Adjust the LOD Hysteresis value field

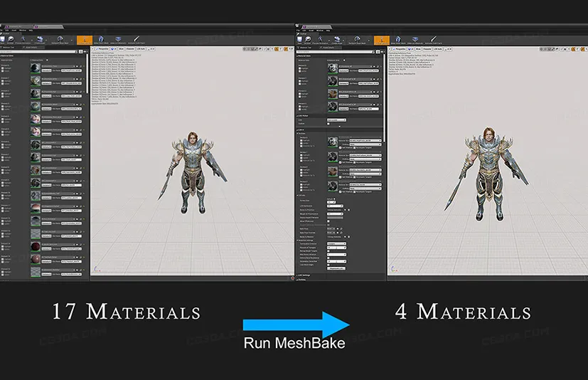(335, 206)
